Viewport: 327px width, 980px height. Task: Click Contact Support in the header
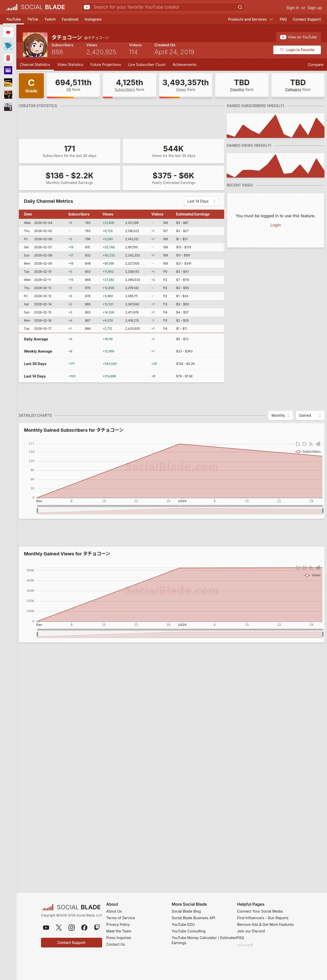pos(307,19)
